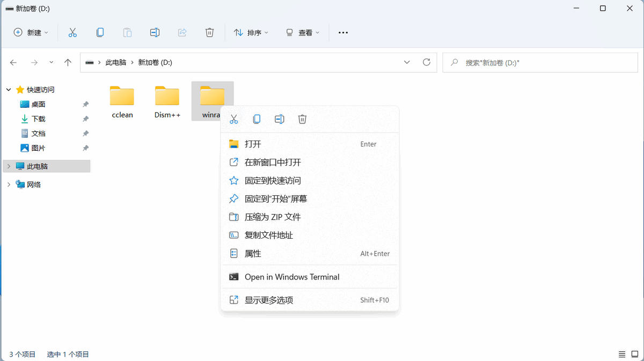Click the toolbar Paste clipboard icon

point(127,33)
